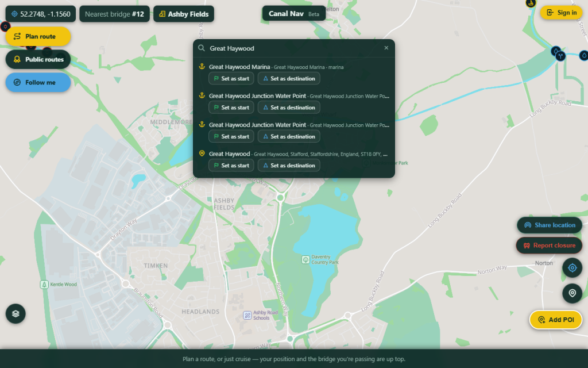This screenshot has height=368, width=588.
Task: Set Great Haywood Marina as start
Action: (x=231, y=78)
